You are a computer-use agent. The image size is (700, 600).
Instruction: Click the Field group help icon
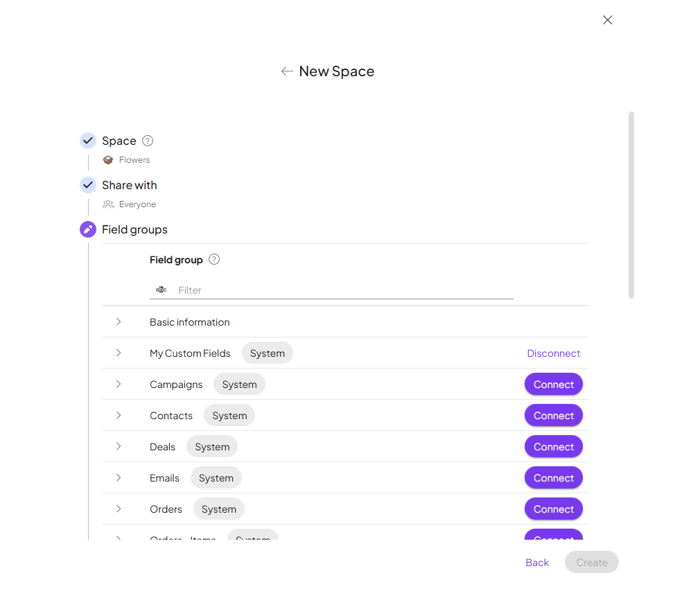click(x=214, y=260)
